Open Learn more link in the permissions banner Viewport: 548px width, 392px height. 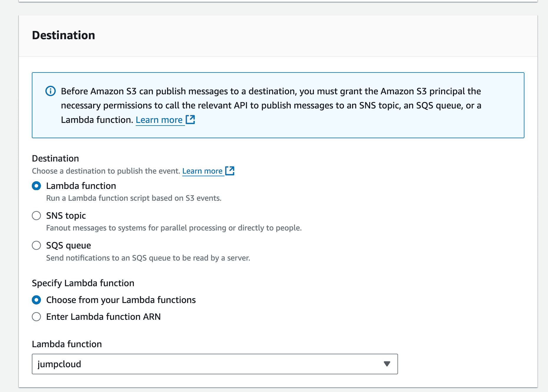point(159,120)
